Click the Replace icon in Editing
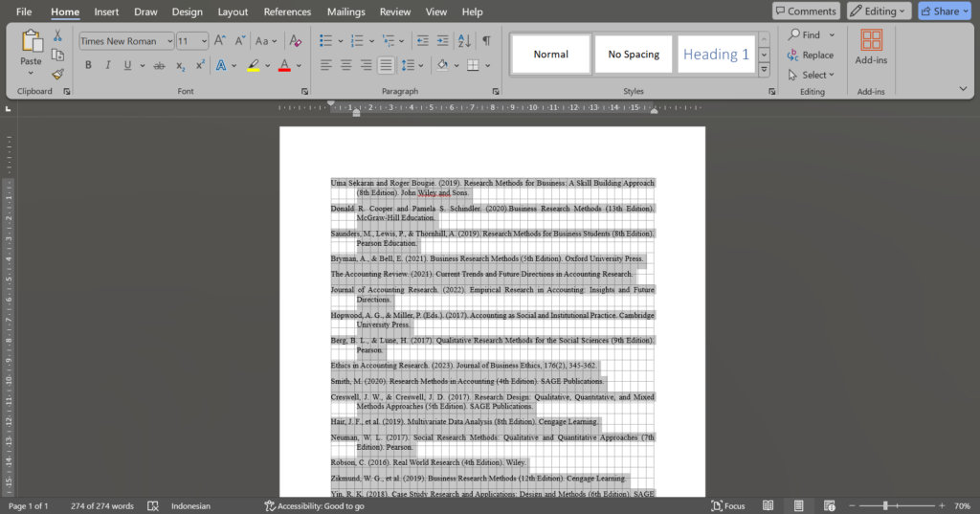 [x=793, y=55]
